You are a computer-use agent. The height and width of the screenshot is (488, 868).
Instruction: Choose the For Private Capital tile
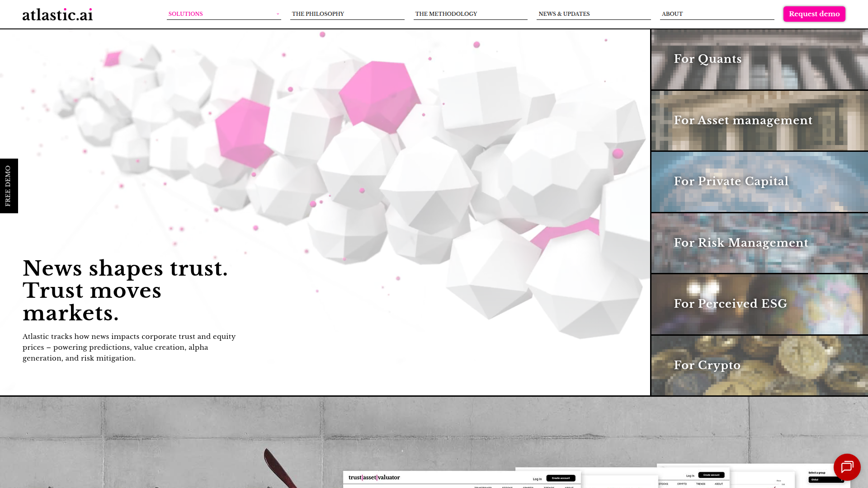tap(759, 182)
